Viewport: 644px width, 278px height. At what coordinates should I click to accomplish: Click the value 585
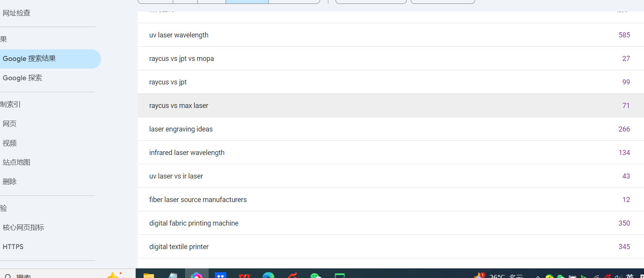point(624,35)
